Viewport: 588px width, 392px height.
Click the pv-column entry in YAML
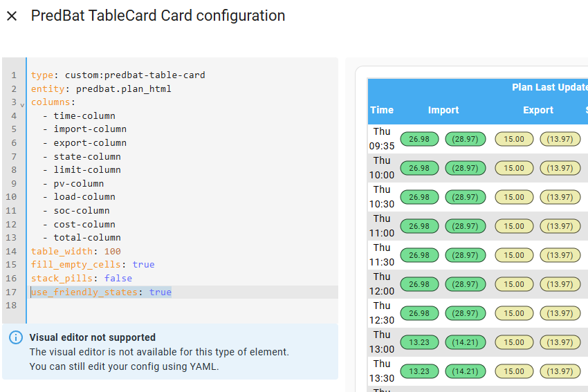(79, 184)
